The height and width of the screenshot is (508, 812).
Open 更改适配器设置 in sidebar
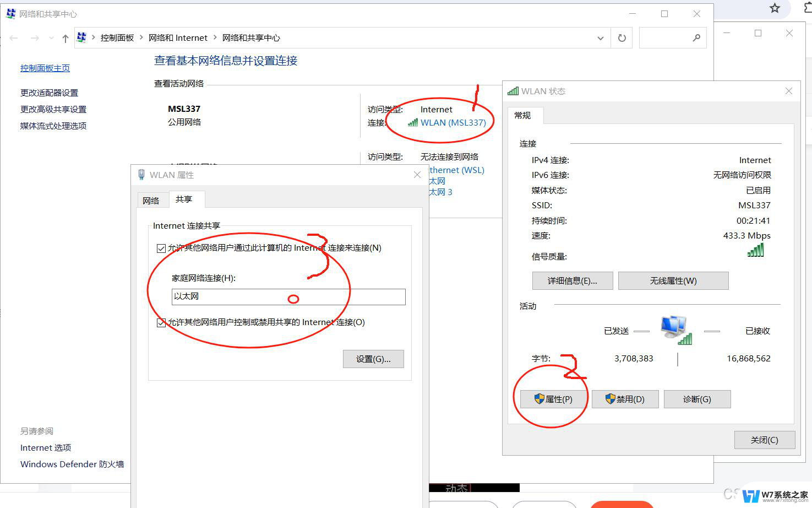coord(49,93)
